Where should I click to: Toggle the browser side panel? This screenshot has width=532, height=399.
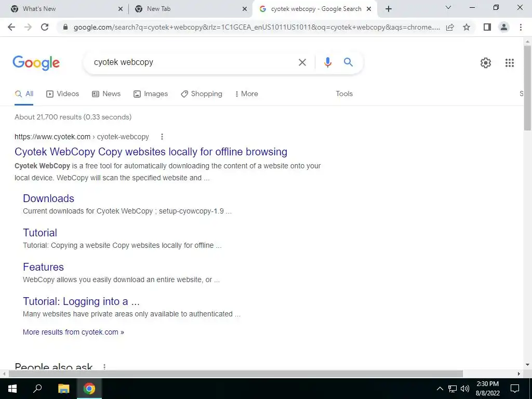[487, 27]
